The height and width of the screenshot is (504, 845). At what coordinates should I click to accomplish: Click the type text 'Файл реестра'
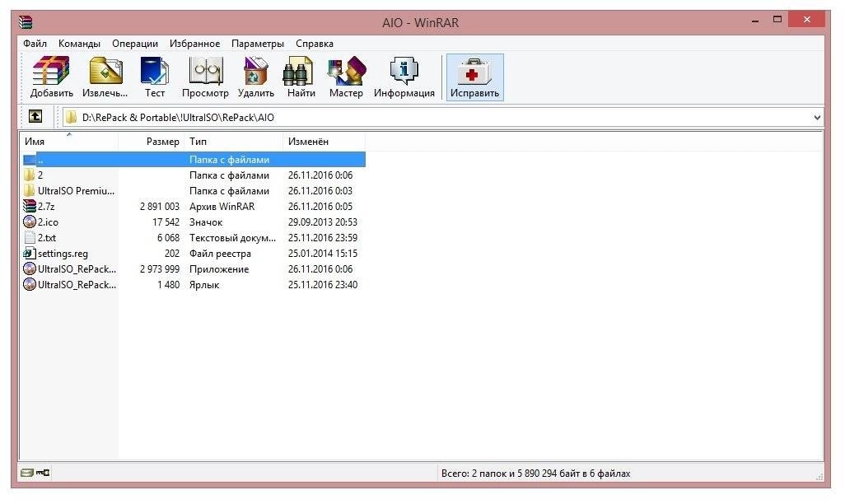tap(220, 254)
